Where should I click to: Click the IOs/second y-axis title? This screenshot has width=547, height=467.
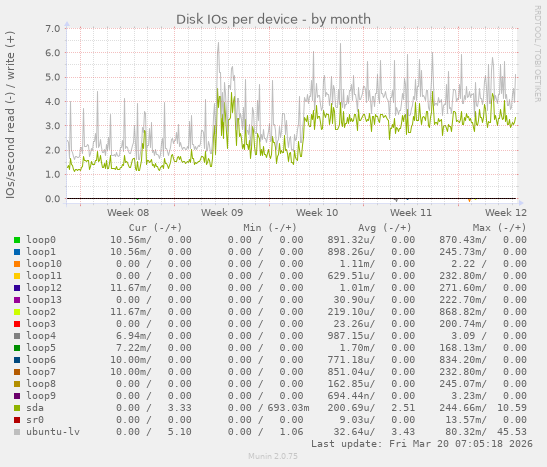point(10,115)
